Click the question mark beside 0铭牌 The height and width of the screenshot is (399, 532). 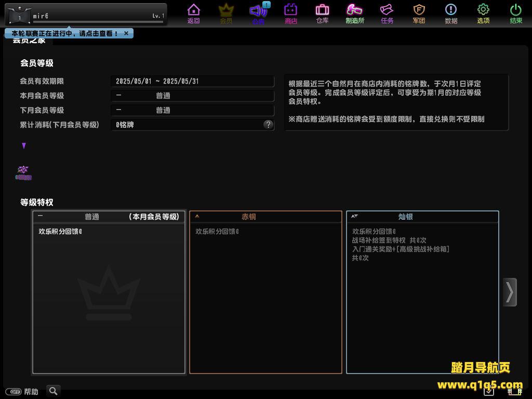tap(268, 125)
